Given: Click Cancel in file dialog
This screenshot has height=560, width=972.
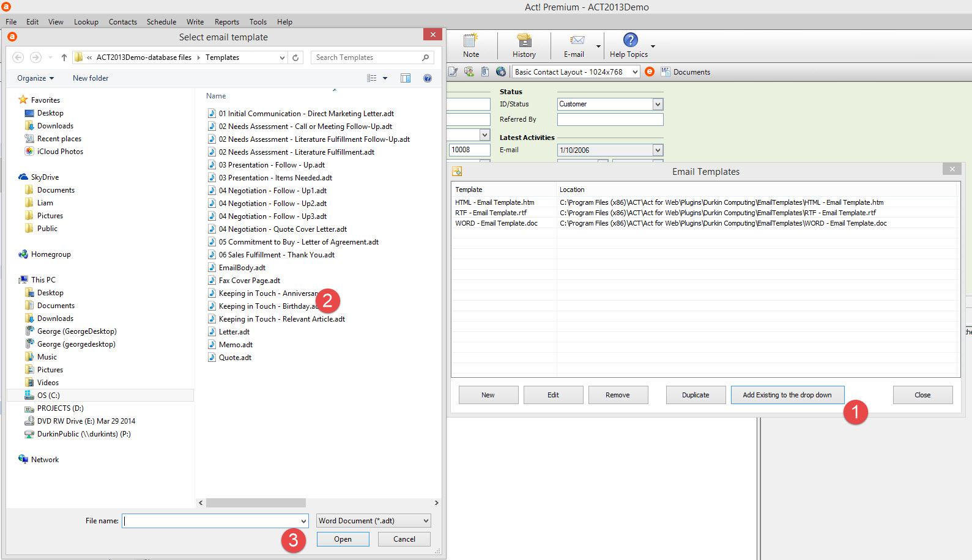Looking at the screenshot, I should point(404,539).
